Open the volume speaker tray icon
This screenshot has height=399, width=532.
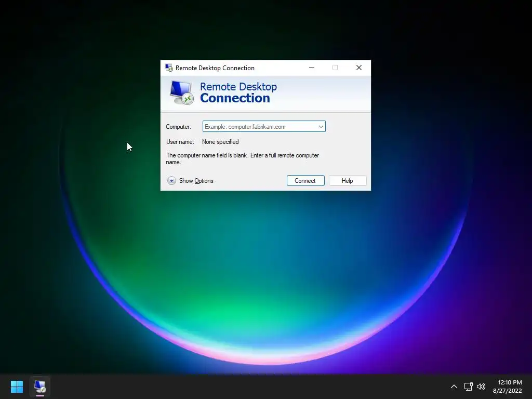481,387
